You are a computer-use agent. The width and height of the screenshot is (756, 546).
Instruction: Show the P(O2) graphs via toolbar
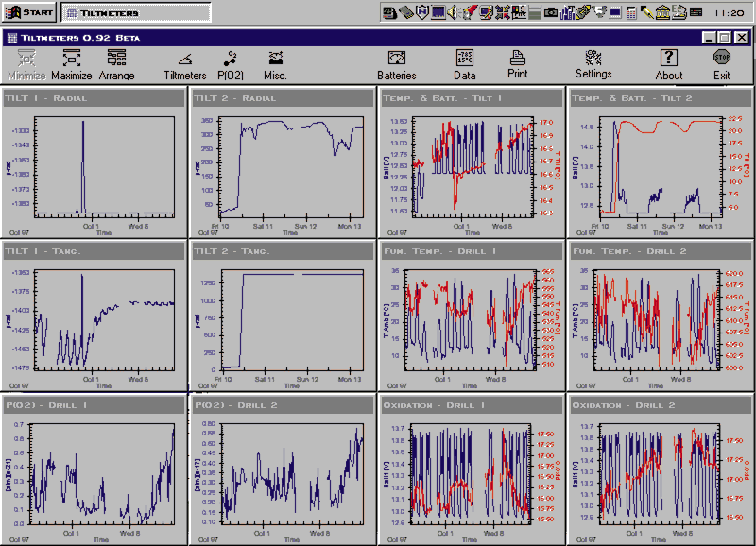pyautogui.click(x=230, y=64)
